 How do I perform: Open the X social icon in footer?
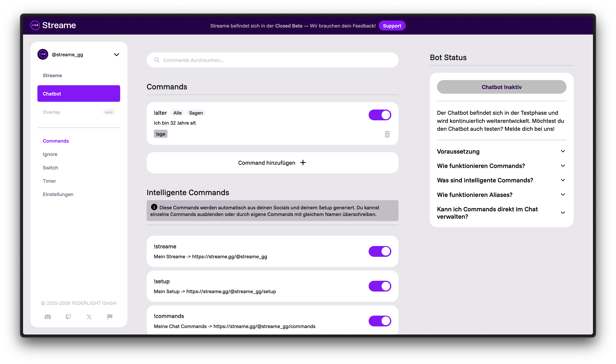point(89,317)
